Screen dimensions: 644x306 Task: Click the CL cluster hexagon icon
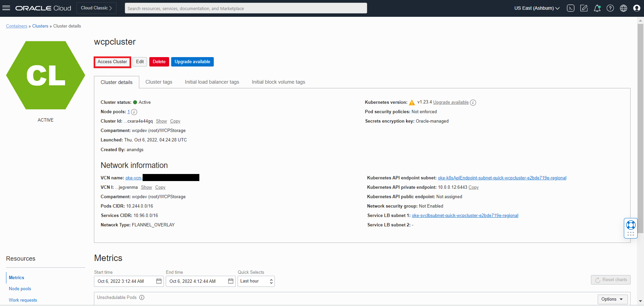click(46, 75)
